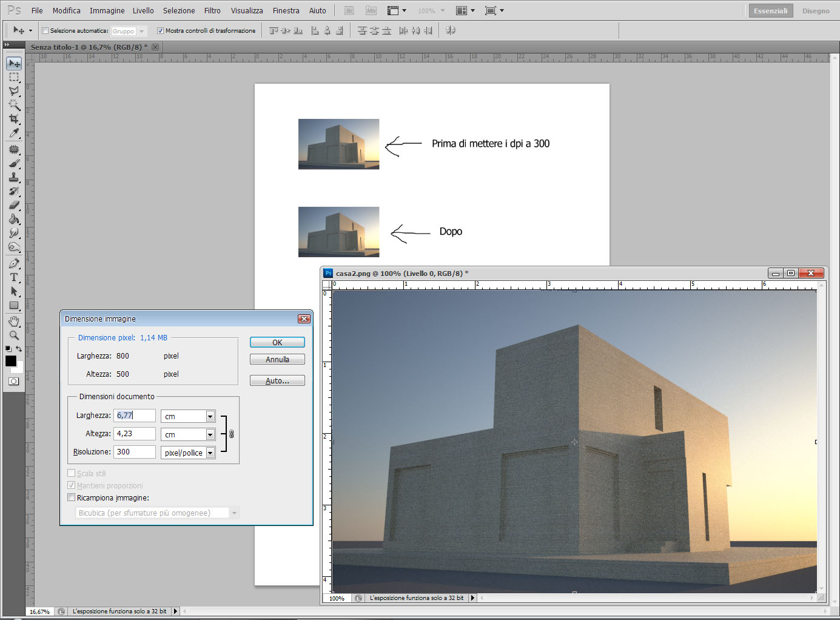840x620 pixels.
Task: Confirm the dialog with OK
Action: click(277, 342)
